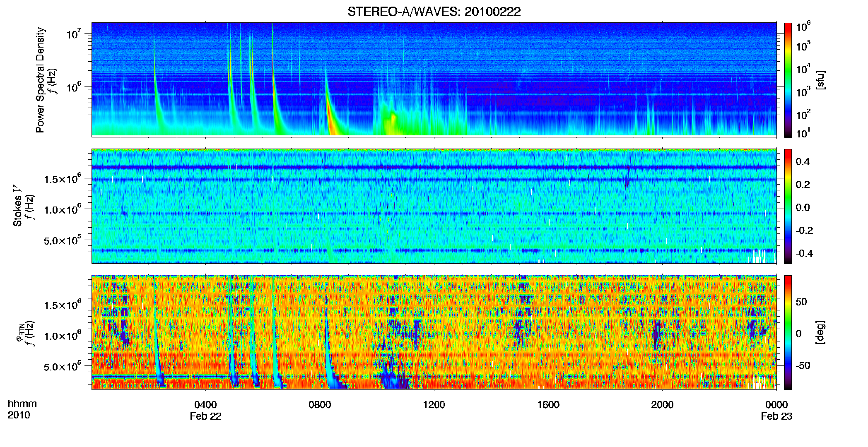Select the Power Spectral Density axis label
This screenshot has width=868, height=447.
(40, 80)
